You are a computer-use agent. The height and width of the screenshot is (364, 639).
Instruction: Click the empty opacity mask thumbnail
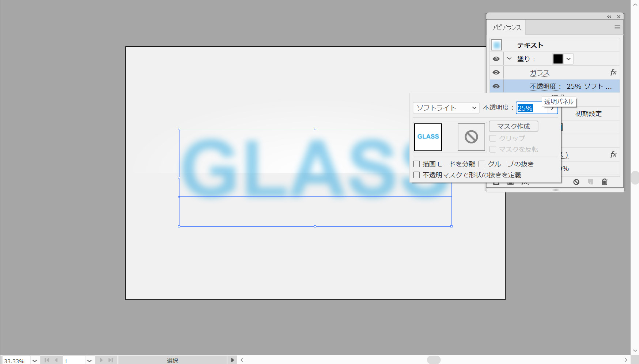(x=471, y=137)
